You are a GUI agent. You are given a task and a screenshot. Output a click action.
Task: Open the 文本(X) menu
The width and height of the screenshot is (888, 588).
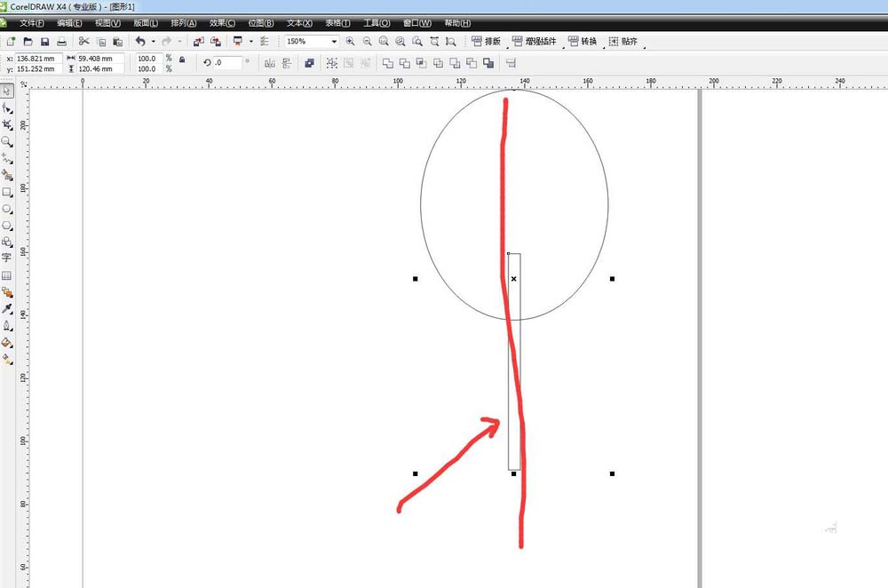tap(299, 23)
